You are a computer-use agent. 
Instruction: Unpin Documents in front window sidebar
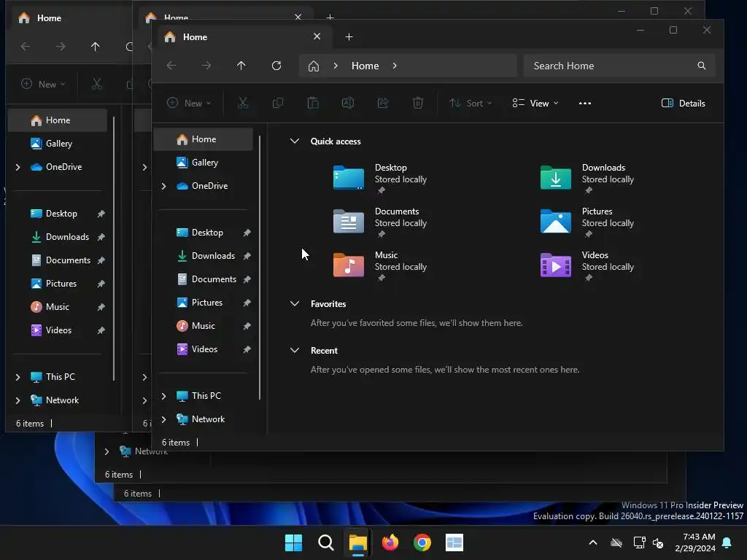tap(247, 279)
